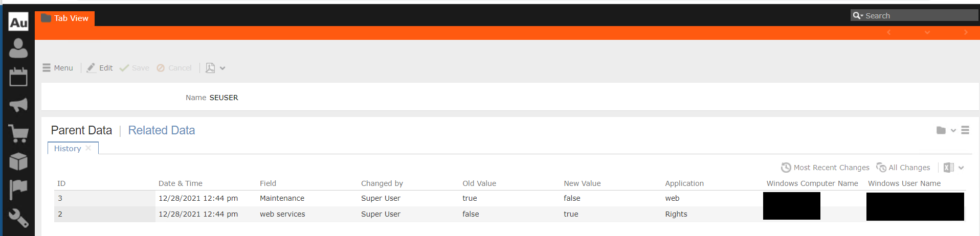Close the History tab
Viewport: 980px width, 236px height.
(88, 148)
